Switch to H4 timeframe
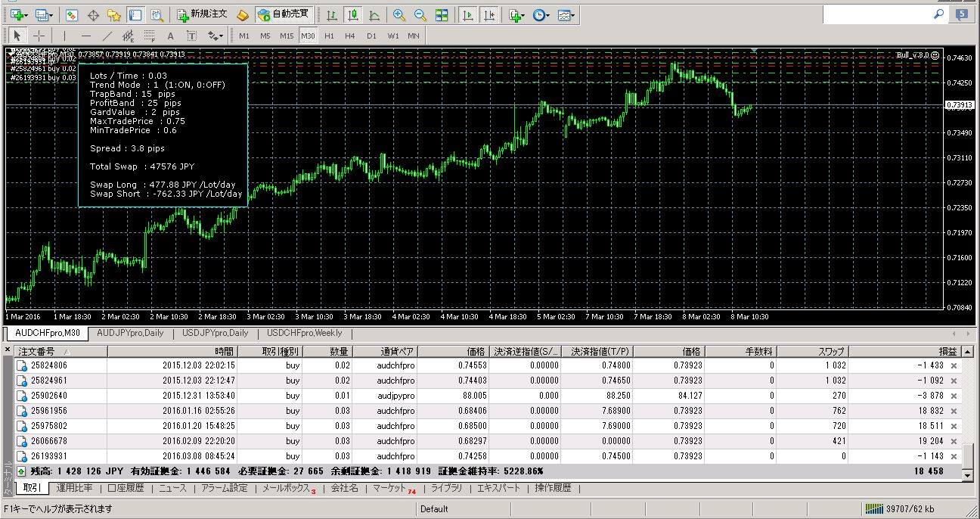This screenshot has width=980, height=519. click(x=350, y=36)
